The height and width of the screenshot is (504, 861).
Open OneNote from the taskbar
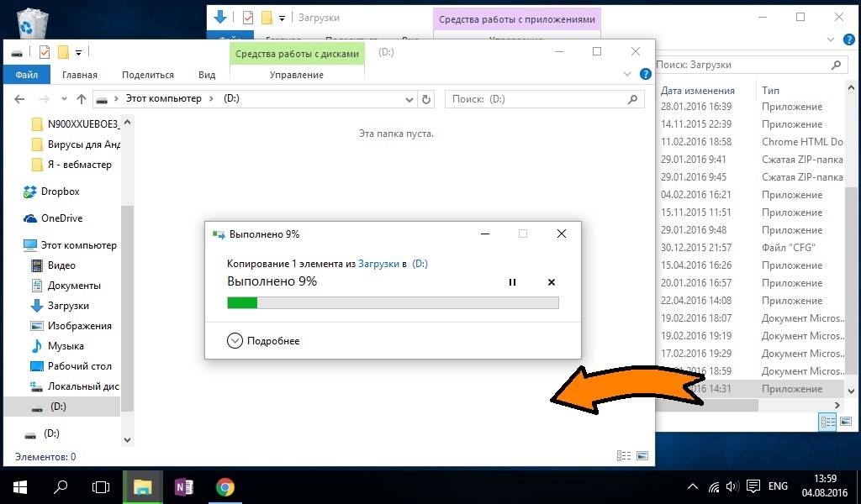click(x=183, y=486)
